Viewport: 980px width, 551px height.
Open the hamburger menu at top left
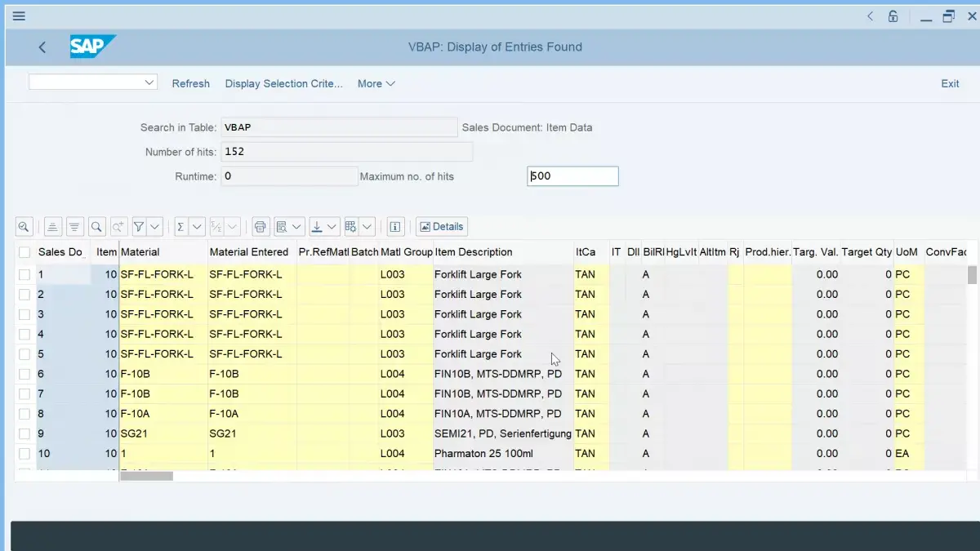19,16
